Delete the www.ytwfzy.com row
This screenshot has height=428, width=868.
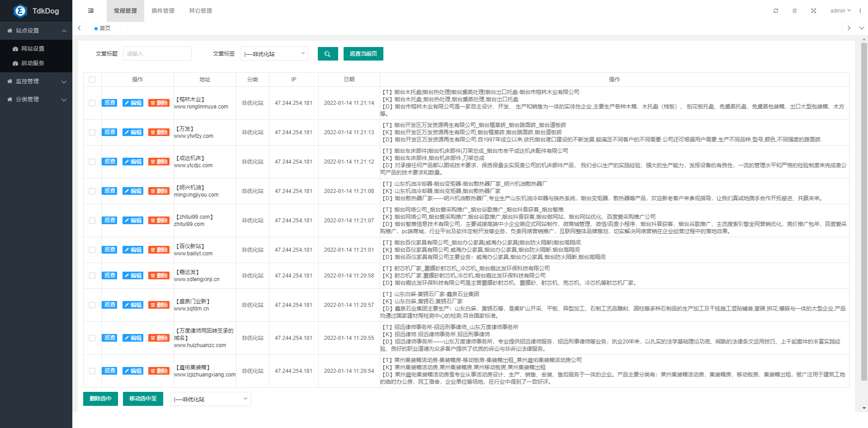[159, 132]
